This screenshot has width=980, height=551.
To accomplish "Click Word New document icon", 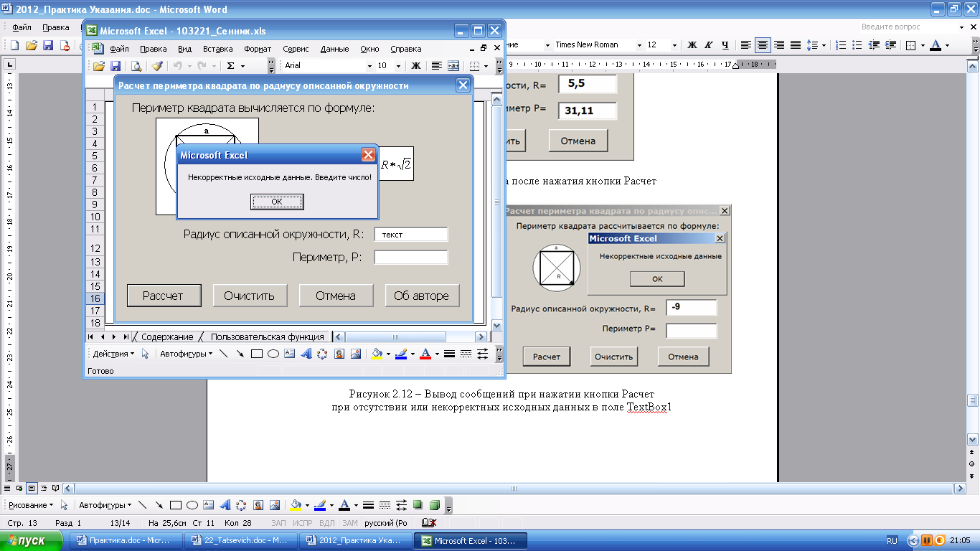I will click(14, 44).
